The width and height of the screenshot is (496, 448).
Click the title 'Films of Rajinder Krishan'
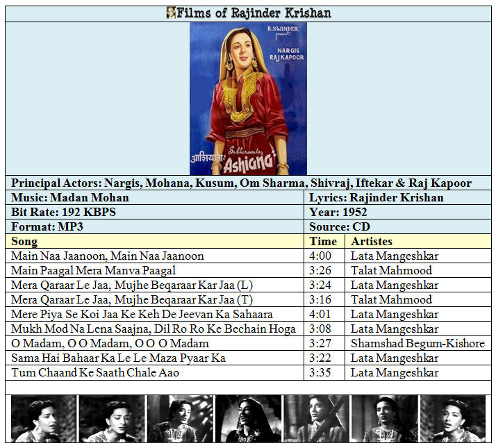pos(254,13)
